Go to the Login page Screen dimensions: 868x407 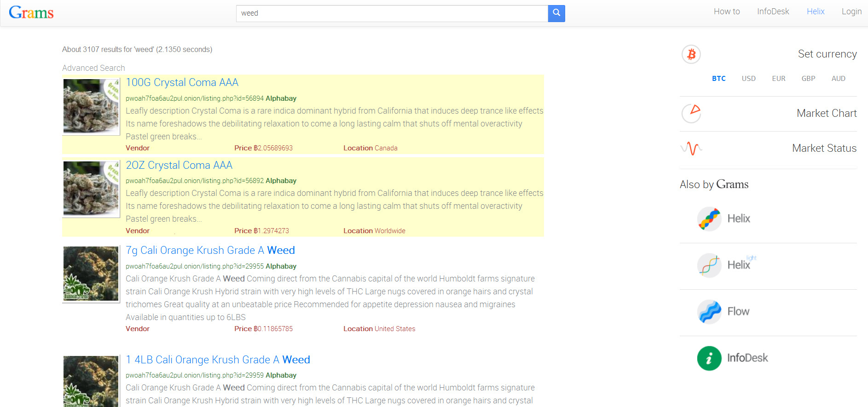(851, 11)
